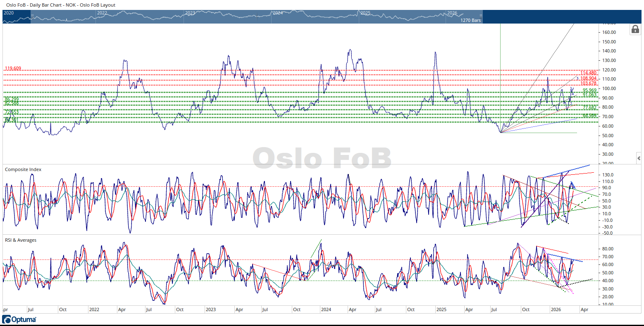This screenshot has width=644, height=326.
Task: Click 80.00 on the RSI scale
Action: [609, 249]
